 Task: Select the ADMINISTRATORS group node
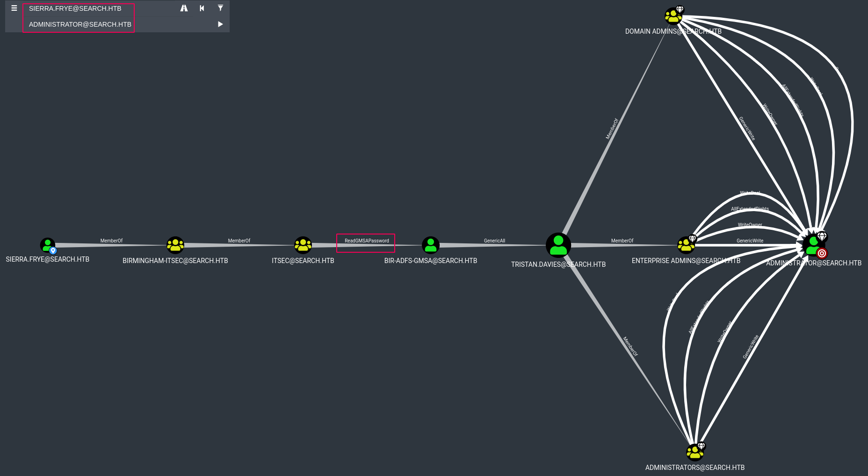[694, 452]
